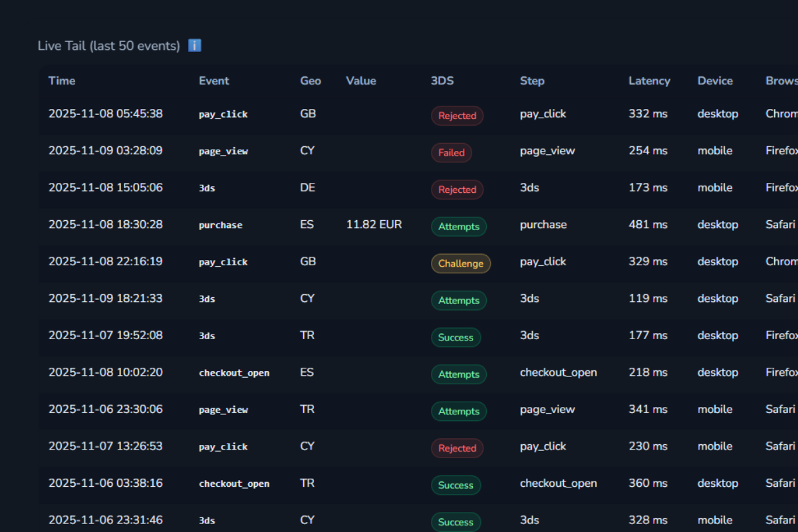Click the Challenge badge for pay_click at 22:16:19

(x=461, y=263)
